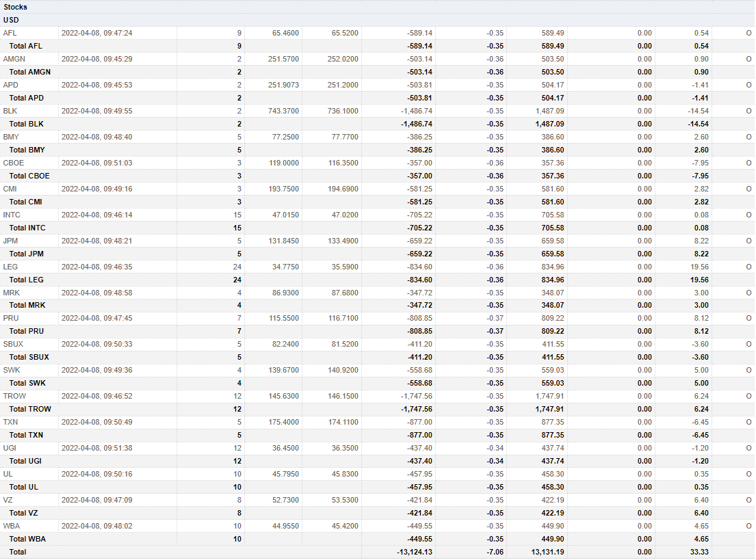Viewport: 756px width, 560px height.
Task: Click the VZ ticker
Action: (8, 501)
